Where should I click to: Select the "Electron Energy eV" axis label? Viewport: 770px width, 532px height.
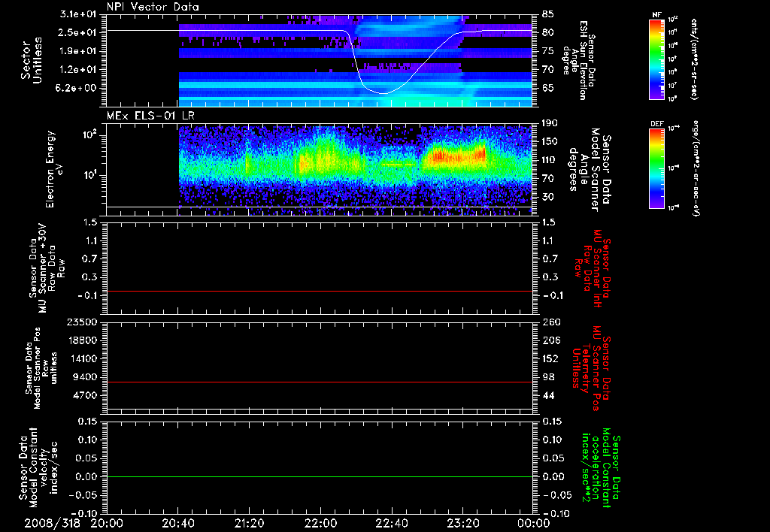click(56, 169)
